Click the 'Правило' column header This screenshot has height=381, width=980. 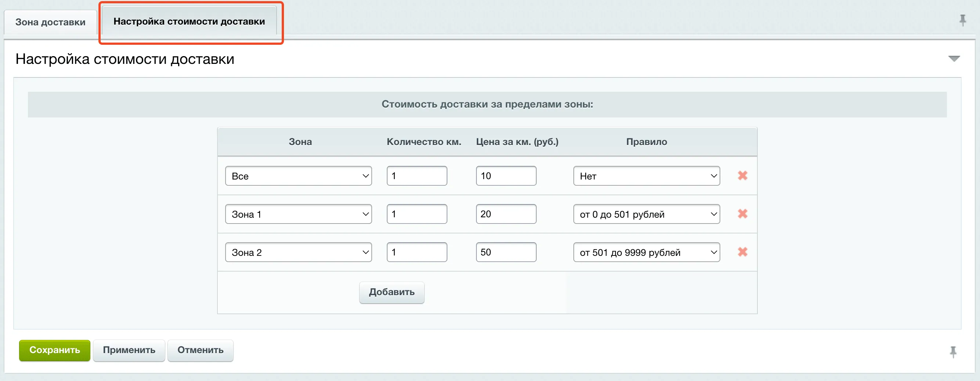(646, 142)
